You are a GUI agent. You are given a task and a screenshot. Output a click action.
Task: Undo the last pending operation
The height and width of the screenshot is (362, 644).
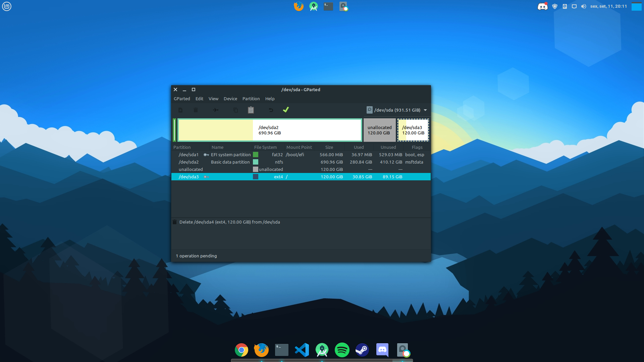[x=271, y=110]
